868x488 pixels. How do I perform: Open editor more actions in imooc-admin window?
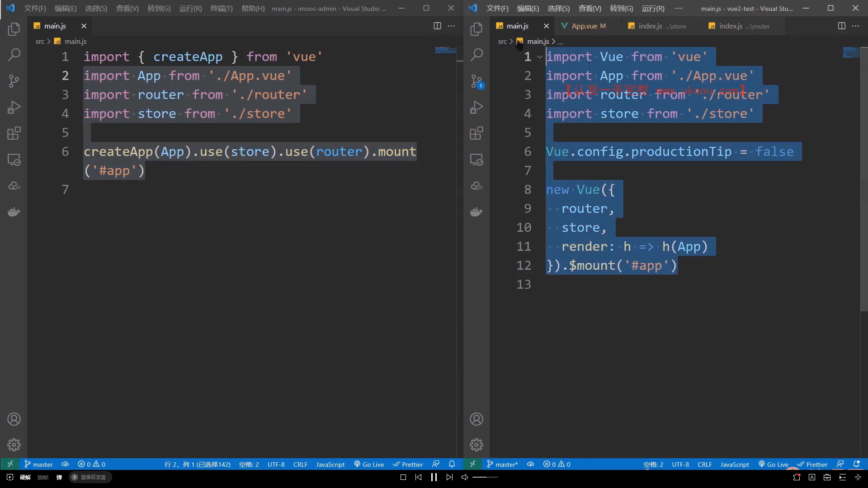[451, 26]
